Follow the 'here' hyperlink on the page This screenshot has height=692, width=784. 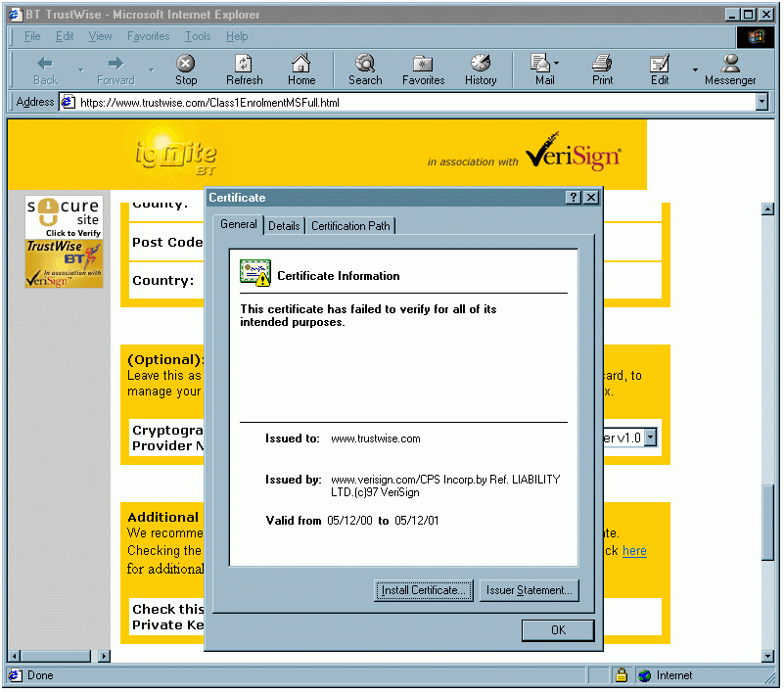point(634,550)
